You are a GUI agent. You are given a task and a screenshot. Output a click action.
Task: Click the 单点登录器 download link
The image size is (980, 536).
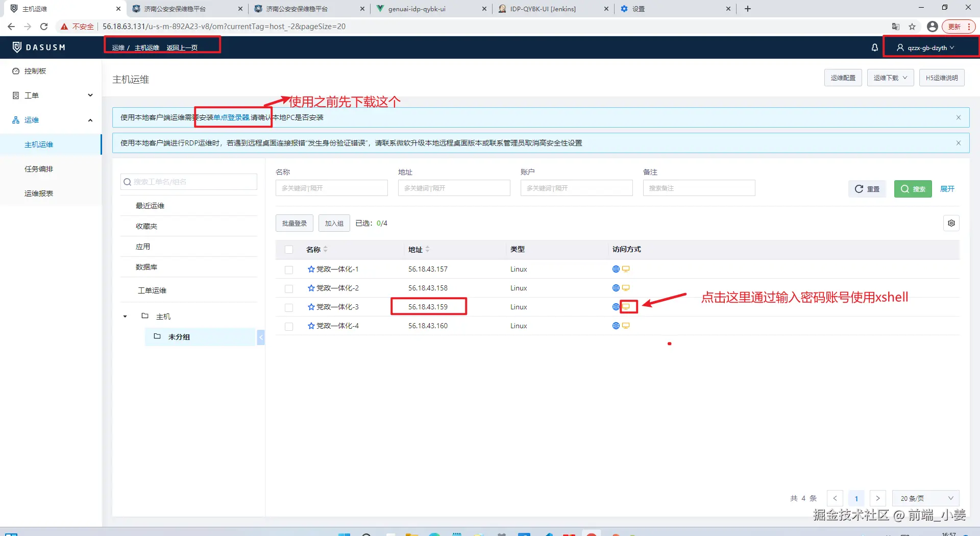click(231, 117)
